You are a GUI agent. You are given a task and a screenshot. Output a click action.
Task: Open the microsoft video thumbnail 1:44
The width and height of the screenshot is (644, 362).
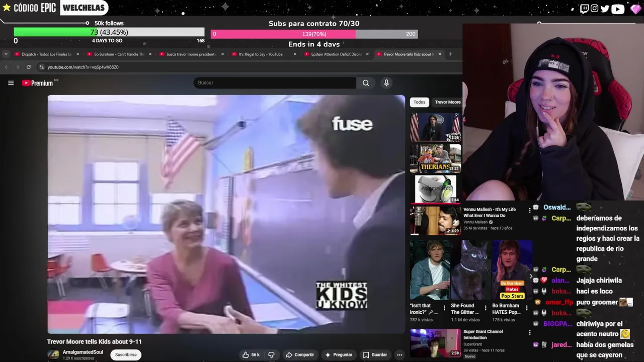click(435, 189)
